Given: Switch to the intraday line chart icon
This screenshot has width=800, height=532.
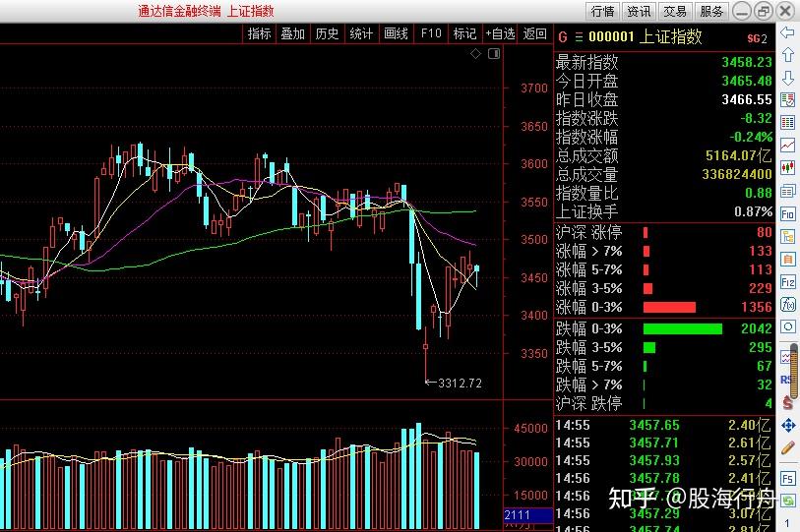Looking at the screenshot, I should pos(788,146).
